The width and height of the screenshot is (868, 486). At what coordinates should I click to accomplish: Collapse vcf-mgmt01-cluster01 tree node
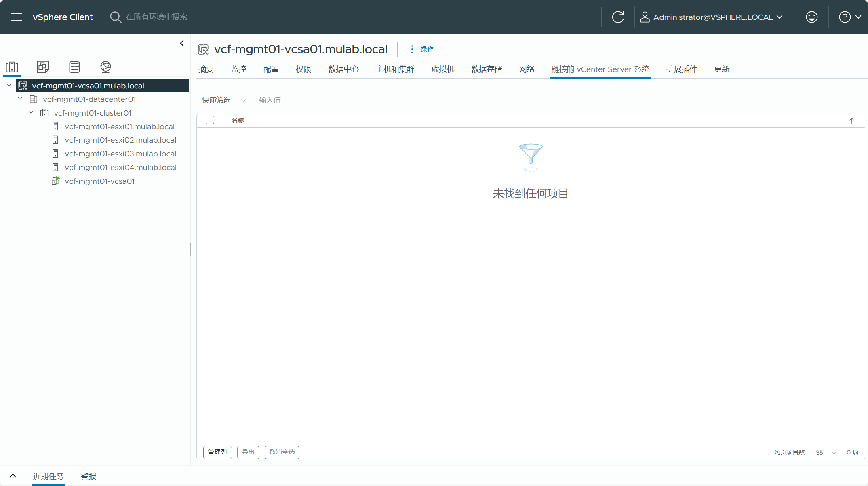click(31, 113)
